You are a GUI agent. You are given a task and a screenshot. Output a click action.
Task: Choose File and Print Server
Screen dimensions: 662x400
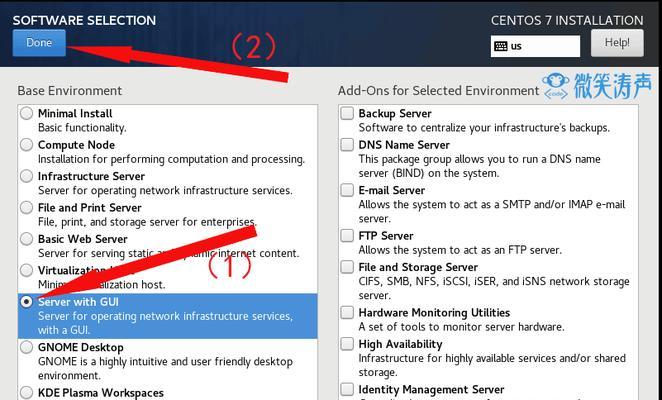pyautogui.click(x=26, y=207)
